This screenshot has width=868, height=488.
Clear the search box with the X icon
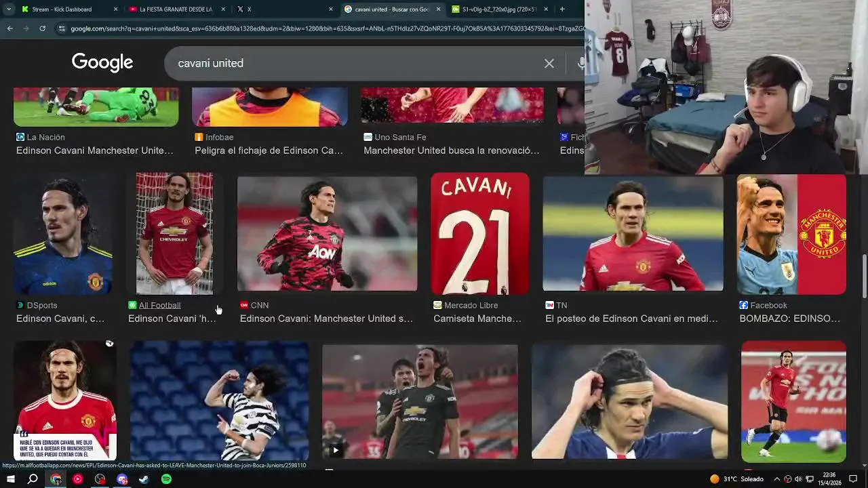coord(549,63)
